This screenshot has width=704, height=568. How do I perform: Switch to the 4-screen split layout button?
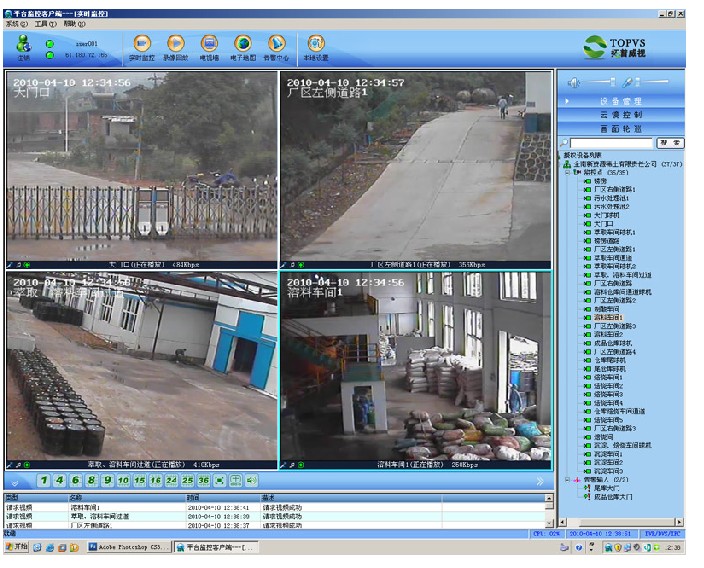59,481
